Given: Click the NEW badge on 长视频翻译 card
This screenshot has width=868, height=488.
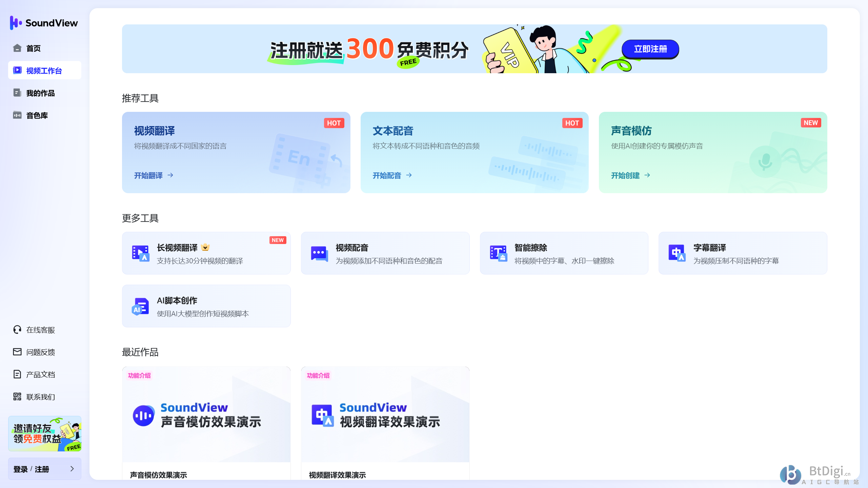Looking at the screenshot, I should [278, 240].
